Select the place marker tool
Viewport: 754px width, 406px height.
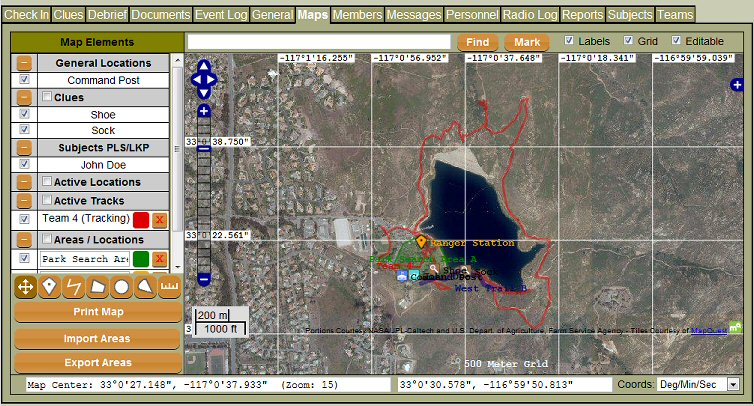(x=50, y=287)
